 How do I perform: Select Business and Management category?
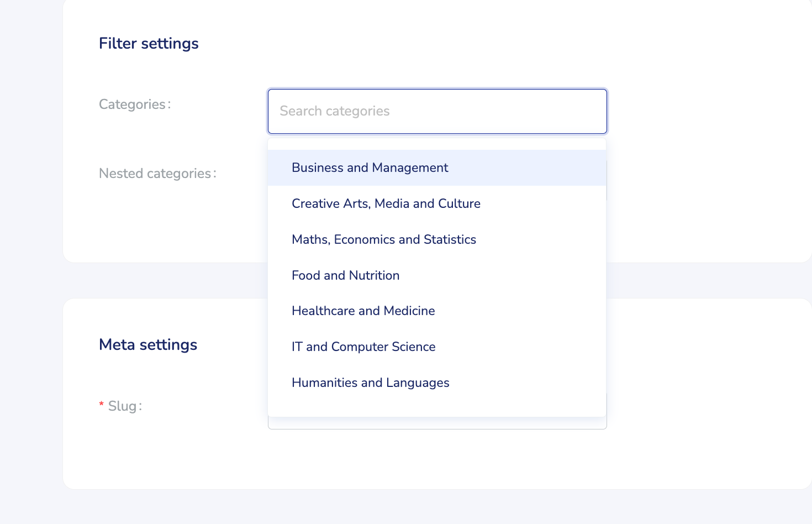pos(370,168)
